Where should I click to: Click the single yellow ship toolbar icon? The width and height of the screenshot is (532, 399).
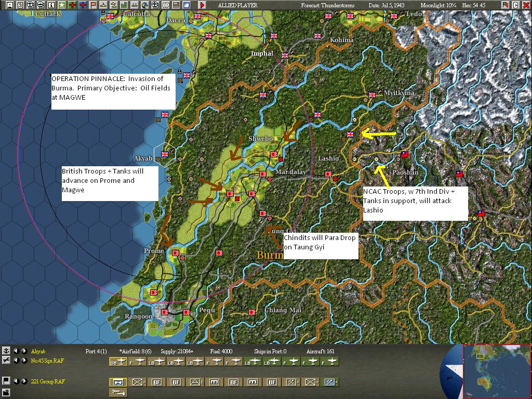(x=103, y=5)
